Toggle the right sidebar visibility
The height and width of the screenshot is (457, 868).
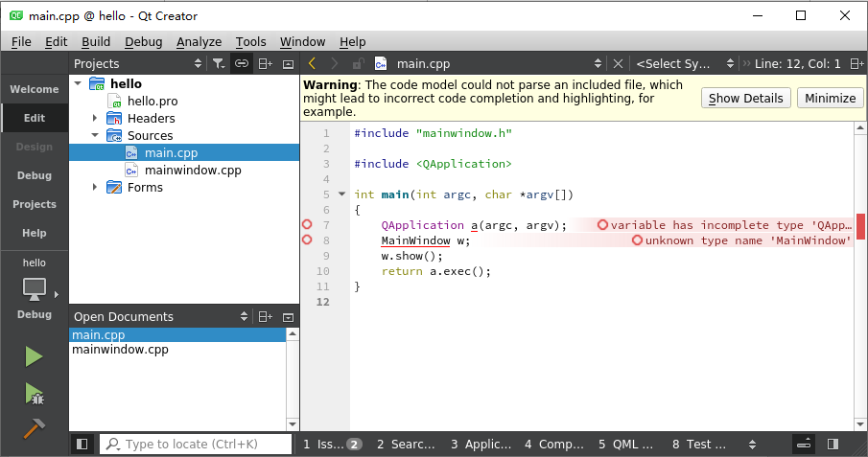click(833, 444)
